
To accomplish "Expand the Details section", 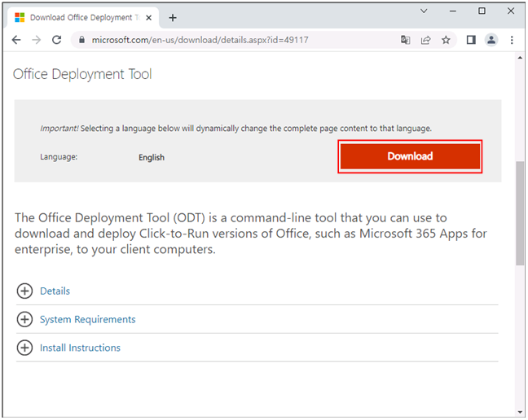I will tap(24, 291).
